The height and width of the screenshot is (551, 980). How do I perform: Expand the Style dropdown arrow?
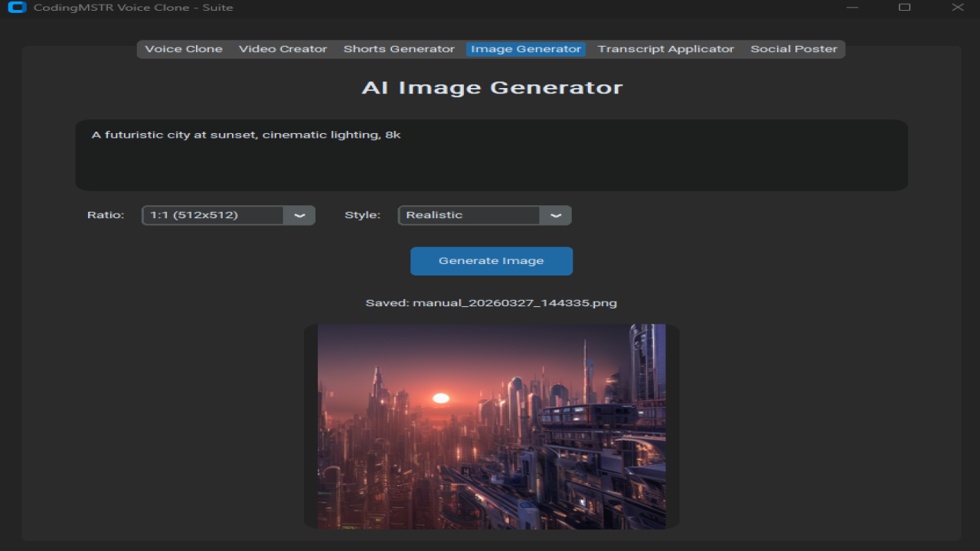click(556, 215)
